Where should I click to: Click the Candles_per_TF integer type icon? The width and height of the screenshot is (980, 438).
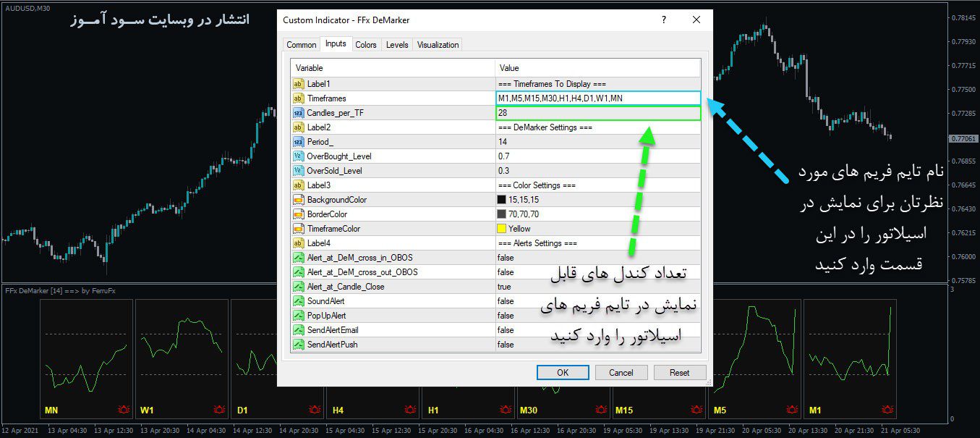298,113
